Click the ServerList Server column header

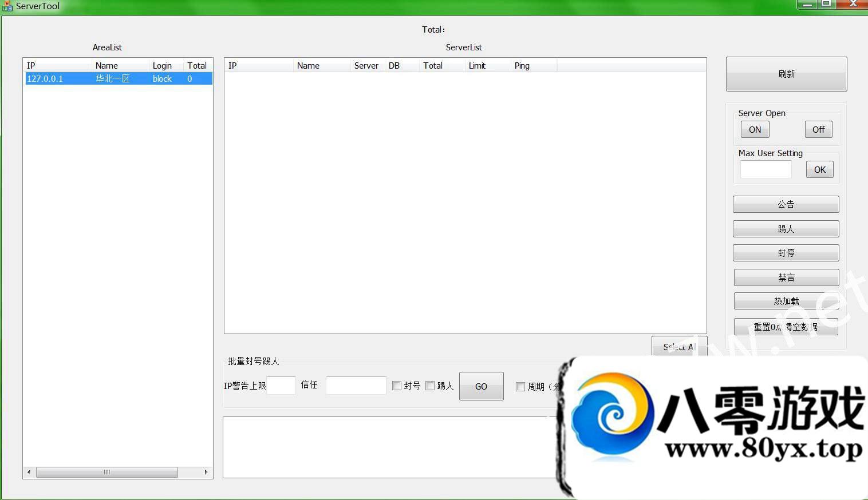368,65
